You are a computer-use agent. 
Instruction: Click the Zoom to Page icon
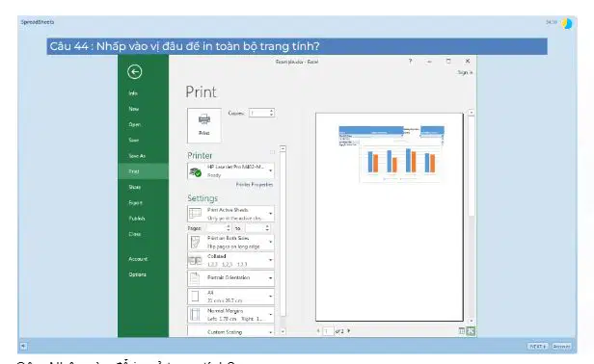tap(471, 331)
